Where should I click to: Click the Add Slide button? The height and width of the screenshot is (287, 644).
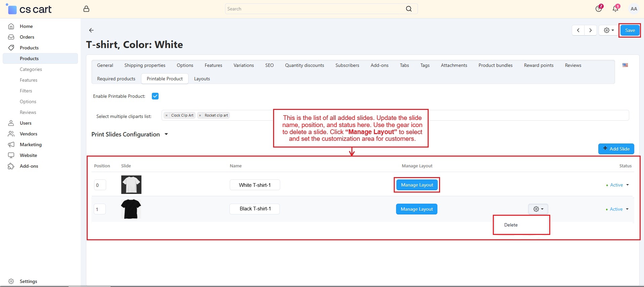(616, 149)
